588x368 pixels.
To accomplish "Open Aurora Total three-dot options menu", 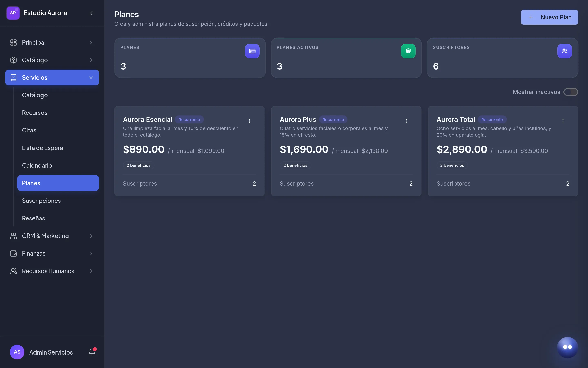I will click(x=563, y=121).
